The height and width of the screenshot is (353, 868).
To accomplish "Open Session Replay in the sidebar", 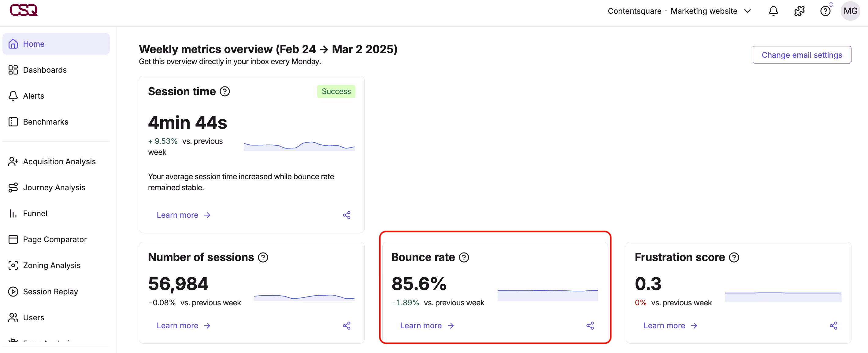I will (x=50, y=291).
